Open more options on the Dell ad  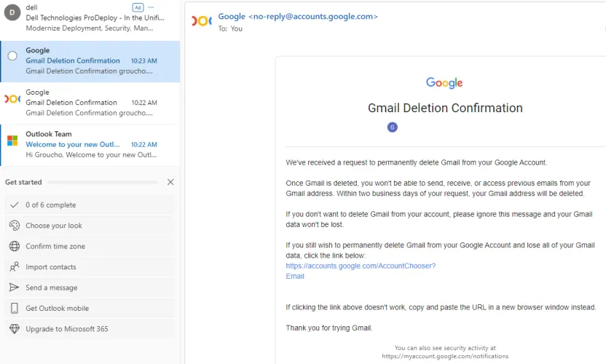(x=151, y=7)
